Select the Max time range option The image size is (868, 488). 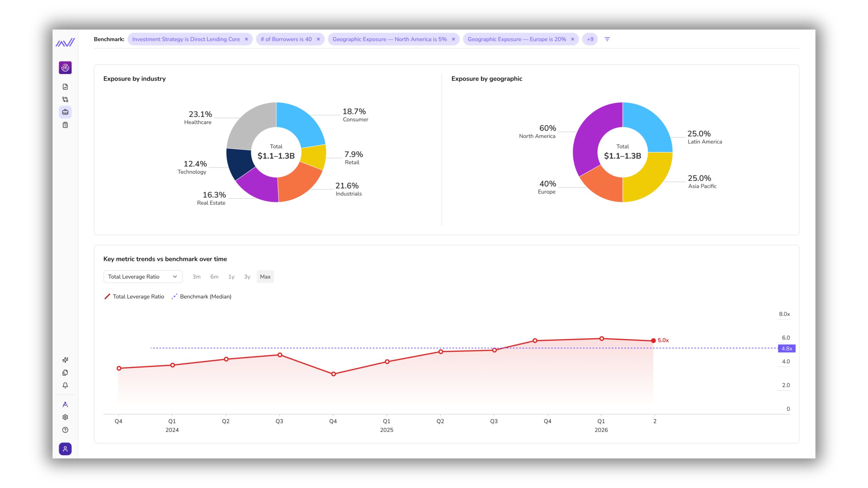point(265,277)
